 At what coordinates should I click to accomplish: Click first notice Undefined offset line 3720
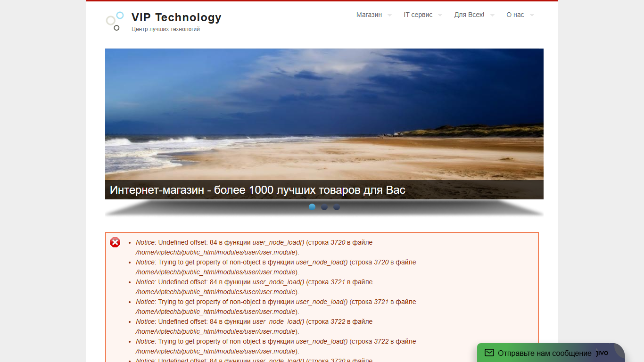(254, 247)
